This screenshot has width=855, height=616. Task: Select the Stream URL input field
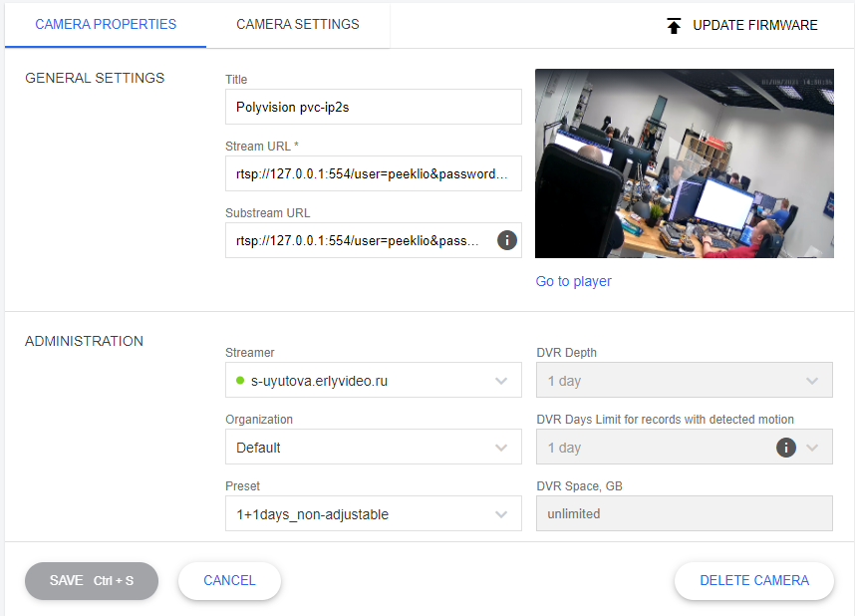(x=373, y=172)
